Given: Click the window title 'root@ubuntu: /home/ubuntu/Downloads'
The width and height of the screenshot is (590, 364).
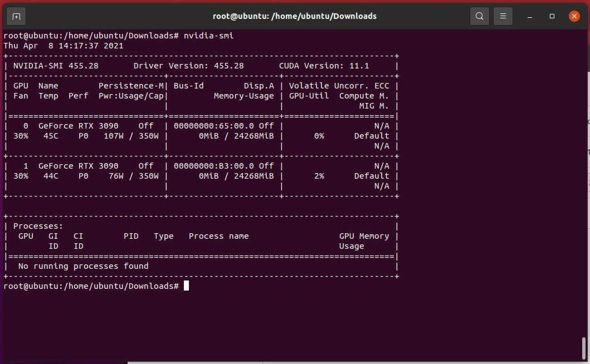Looking at the screenshot, I should pyautogui.click(x=295, y=16).
